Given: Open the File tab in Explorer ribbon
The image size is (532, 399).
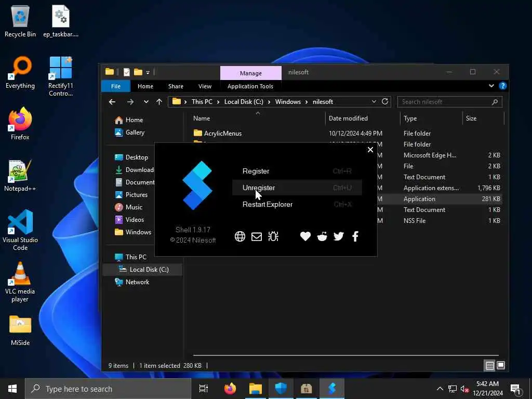Looking at the screenshot, I should click(116, 86).
